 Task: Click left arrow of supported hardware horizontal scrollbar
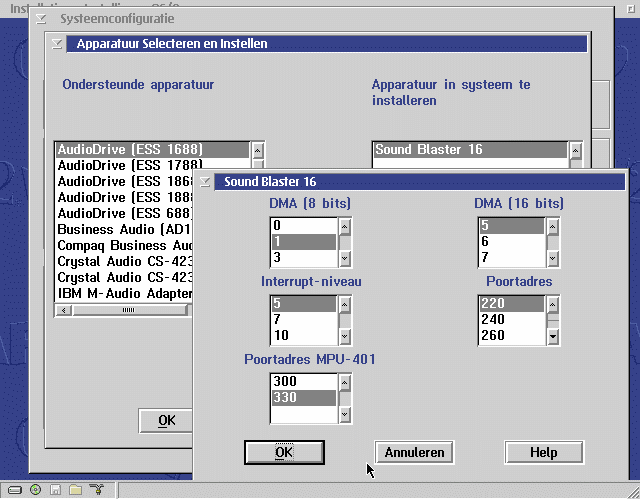tap(64, 310)
